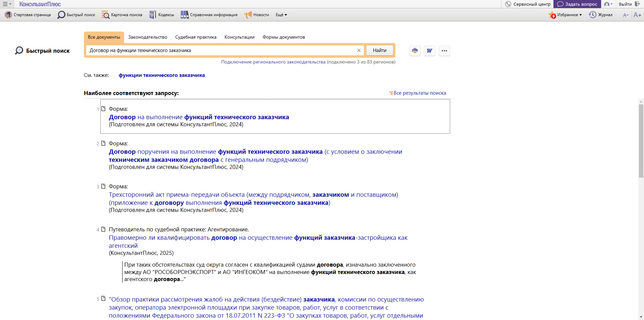Viewport: 644px width, 320px height.
Task: Click the scrollbar down arrow
Action: coord(641,317)
